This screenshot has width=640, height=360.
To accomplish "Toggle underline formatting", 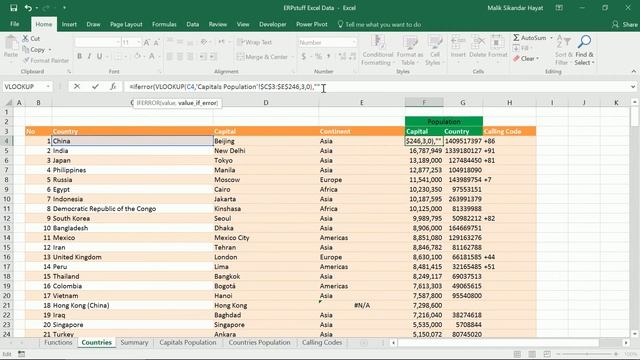I will (99, 56).
